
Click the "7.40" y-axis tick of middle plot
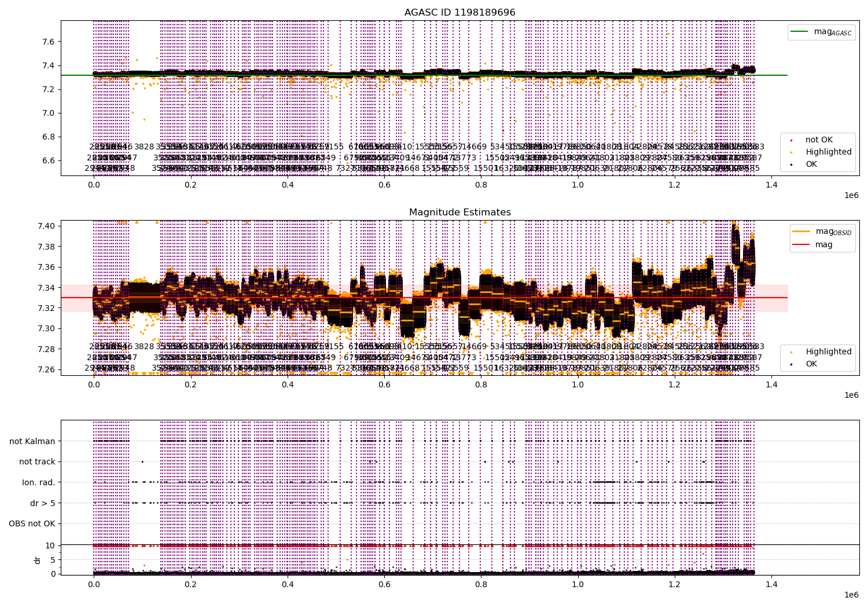pyautogui.click(x=46, y=226)
